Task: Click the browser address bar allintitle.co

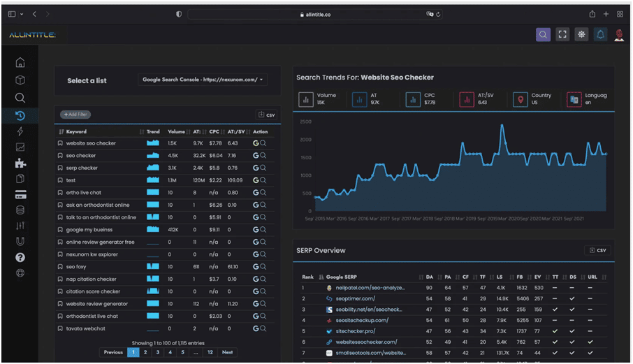Action: (315, 15)
